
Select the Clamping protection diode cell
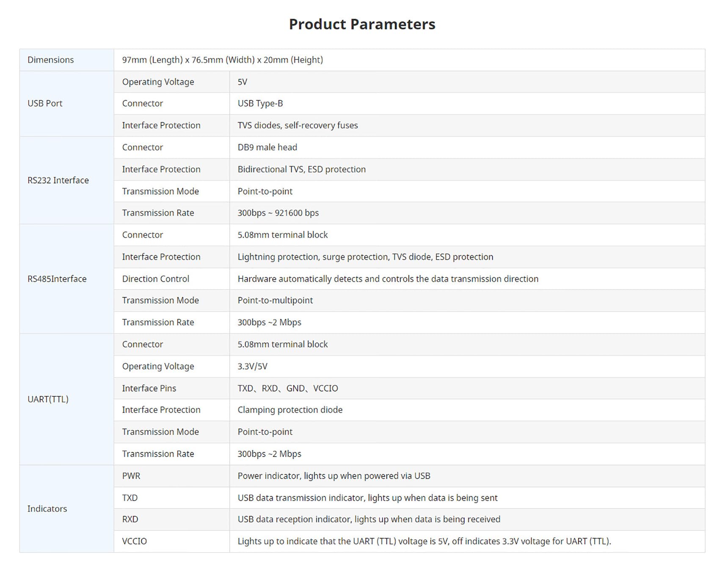point(290,410)
